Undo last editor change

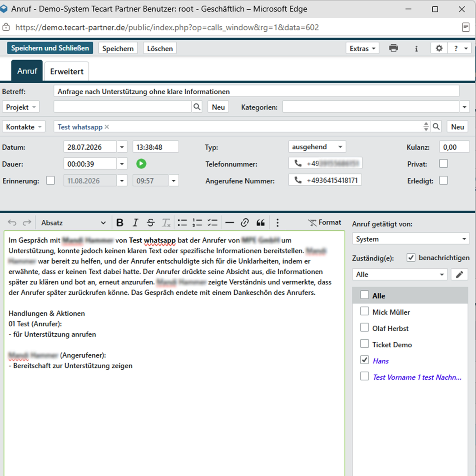(12, 223)
